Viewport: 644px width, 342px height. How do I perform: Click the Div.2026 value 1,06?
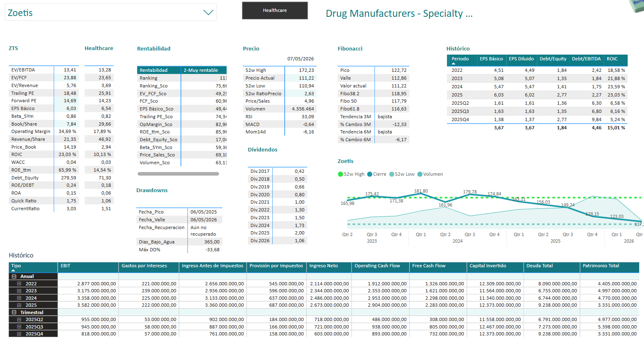point(299,241)
